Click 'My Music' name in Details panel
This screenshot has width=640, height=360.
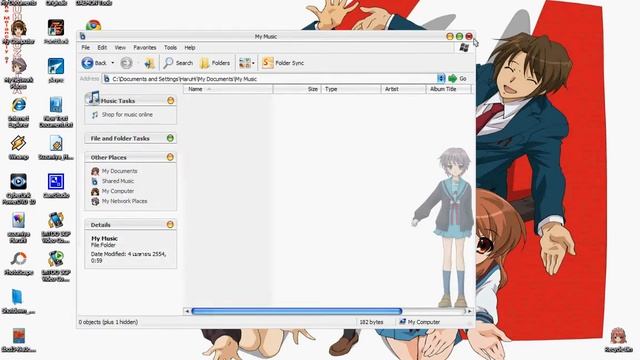(104, 238)
